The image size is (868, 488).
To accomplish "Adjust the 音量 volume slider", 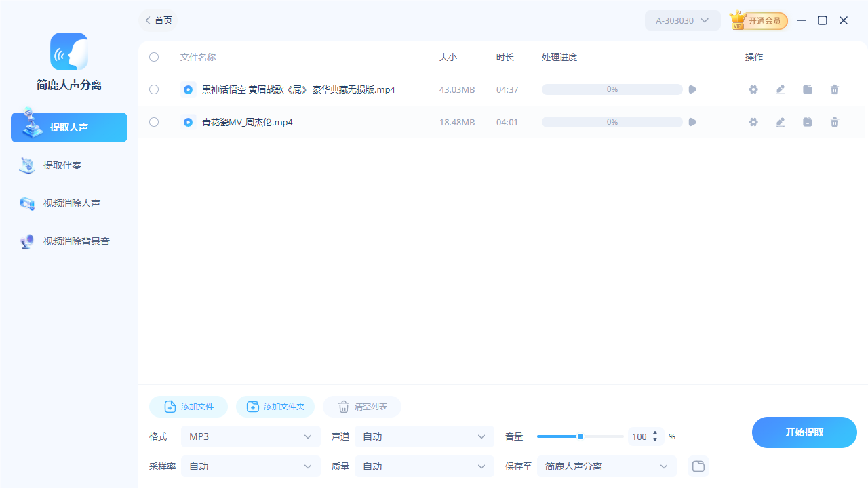I will pyautogui.click(x=580, y=436).
